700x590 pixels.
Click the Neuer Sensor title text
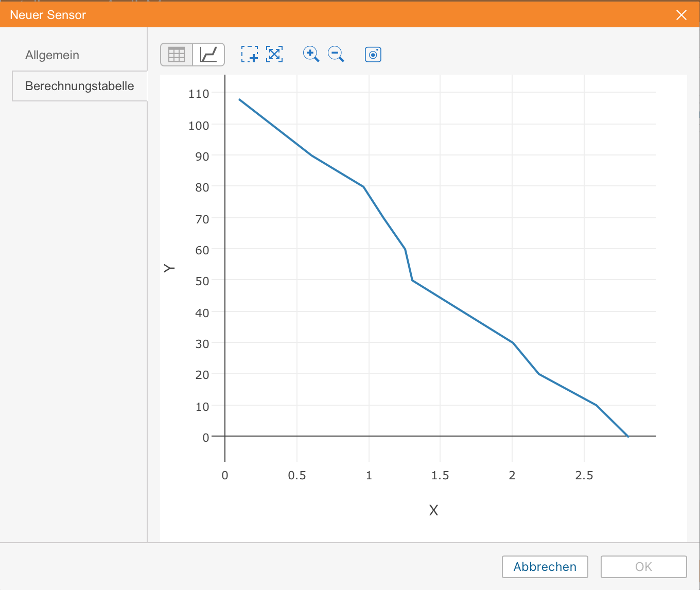48,15
